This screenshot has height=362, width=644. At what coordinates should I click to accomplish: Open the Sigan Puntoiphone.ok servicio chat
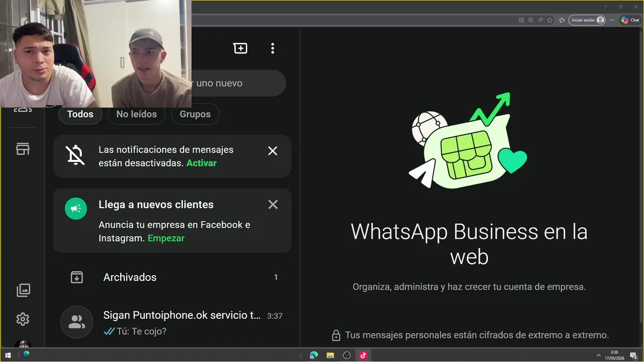[172, 323]
